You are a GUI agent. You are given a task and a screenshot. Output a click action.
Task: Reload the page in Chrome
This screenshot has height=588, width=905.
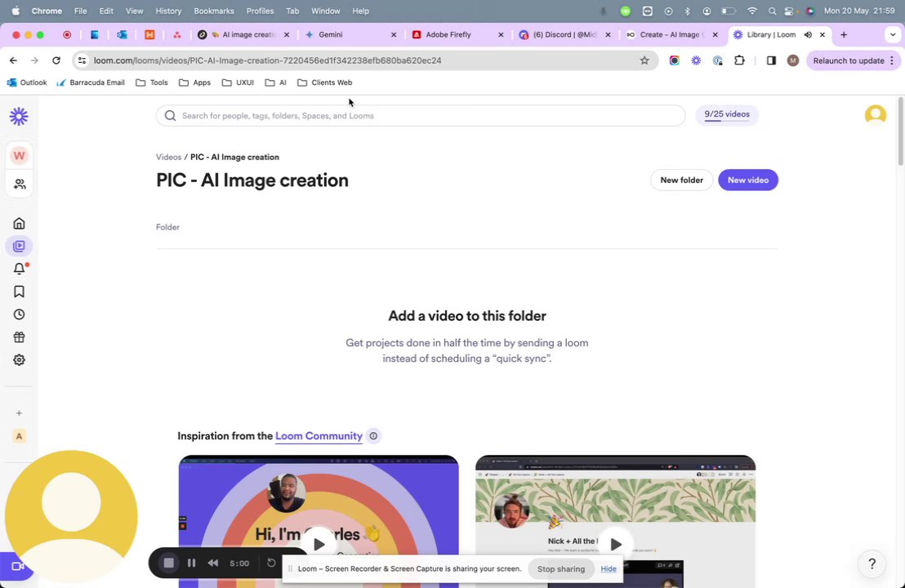[x=56, y=60]
